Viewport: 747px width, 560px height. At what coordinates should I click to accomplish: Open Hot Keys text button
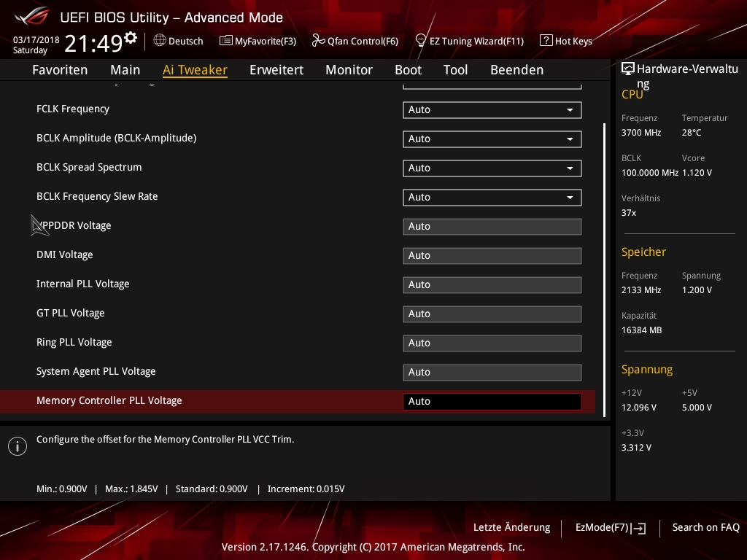click(x=573, y=41)
